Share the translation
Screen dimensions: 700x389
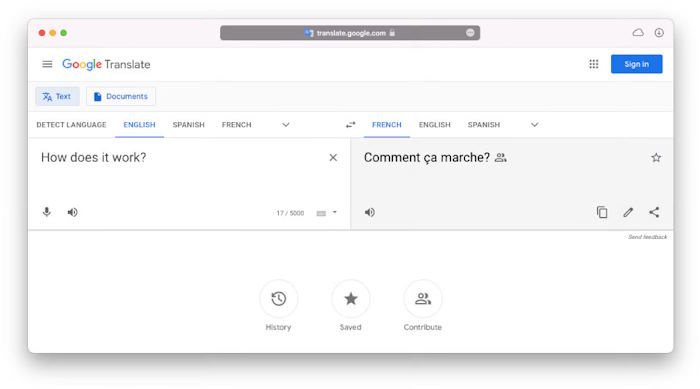point(654,212)
